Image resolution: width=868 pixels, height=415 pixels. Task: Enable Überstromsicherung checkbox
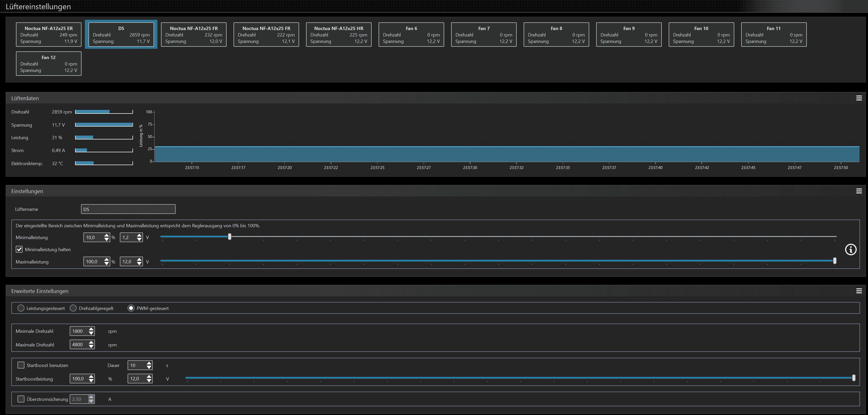click(21, 399)
